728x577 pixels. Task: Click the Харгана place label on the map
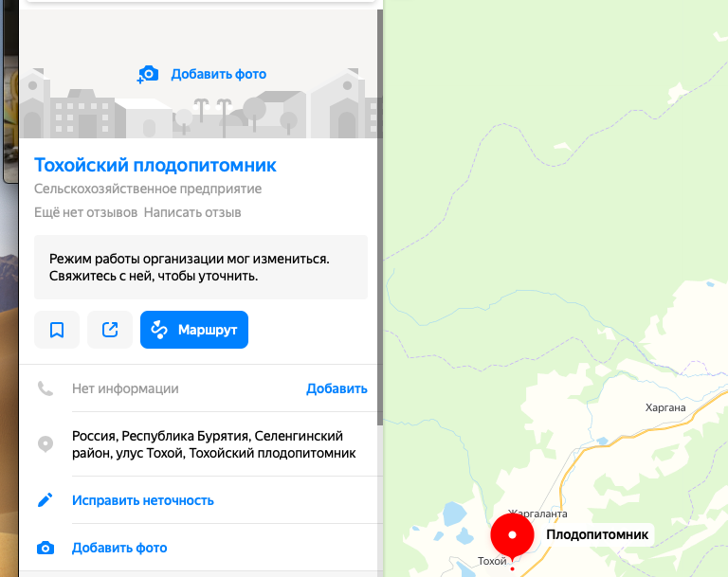(665, 407)
